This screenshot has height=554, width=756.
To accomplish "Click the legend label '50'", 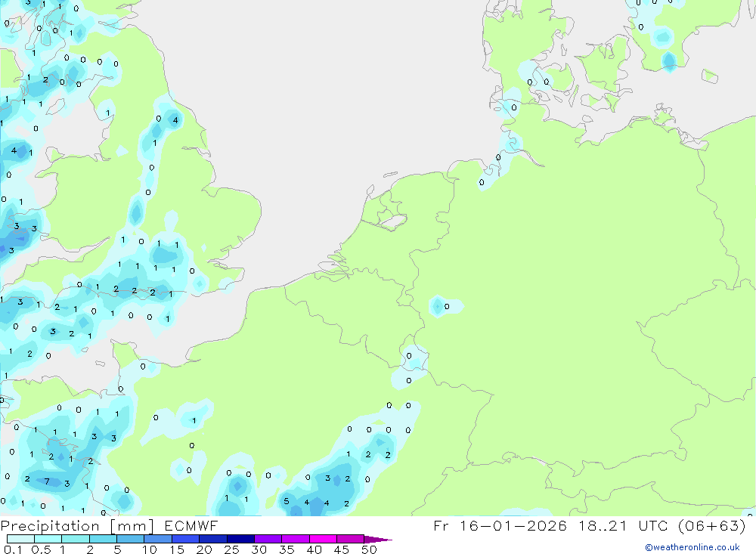I will click(x=369, y=549).
